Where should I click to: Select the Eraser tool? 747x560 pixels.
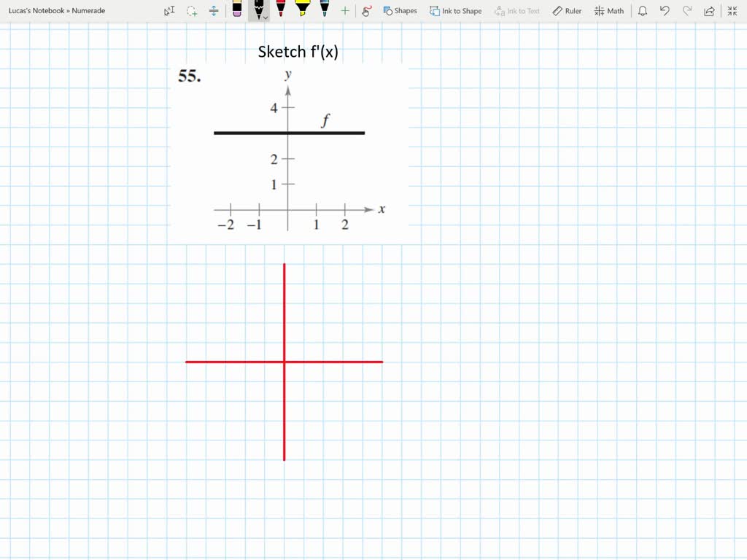pos(237,10)
